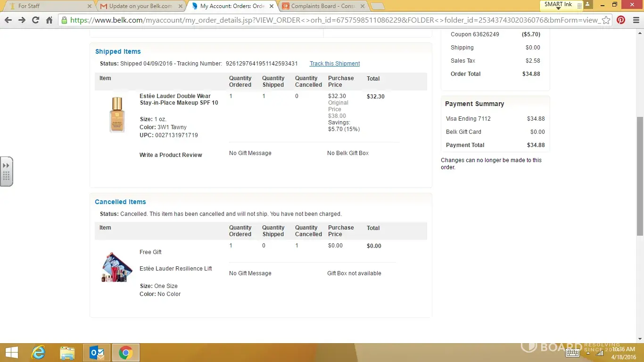Click the browser back arrow
The width and height of the screenshot is (644, 362).
[x=8, y=20]
